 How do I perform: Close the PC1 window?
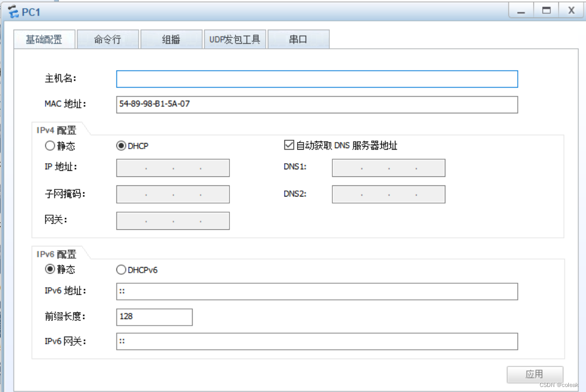coord(571,11)
